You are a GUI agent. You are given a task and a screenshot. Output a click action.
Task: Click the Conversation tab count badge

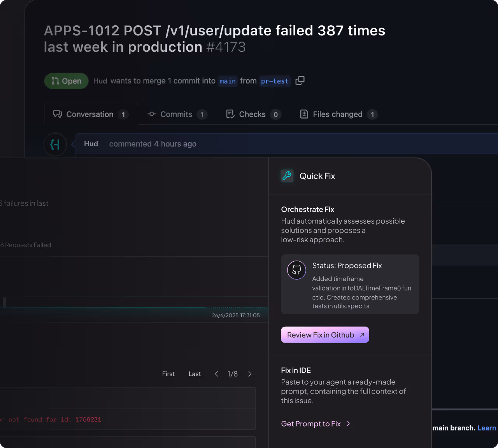coord(123,114)
